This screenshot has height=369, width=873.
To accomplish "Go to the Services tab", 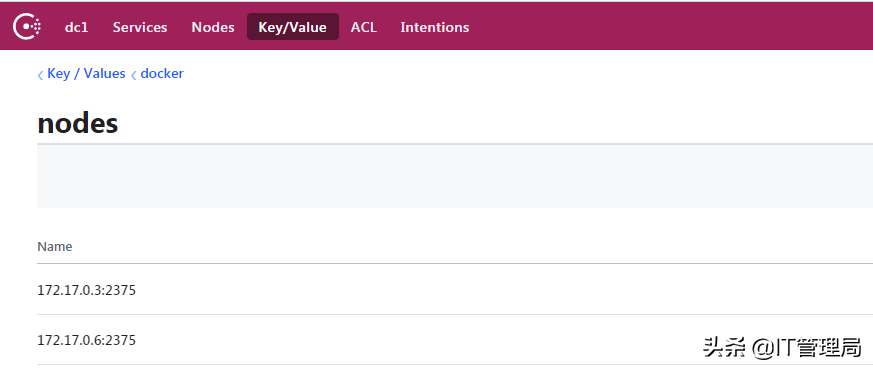I will (x=140, y=27).
